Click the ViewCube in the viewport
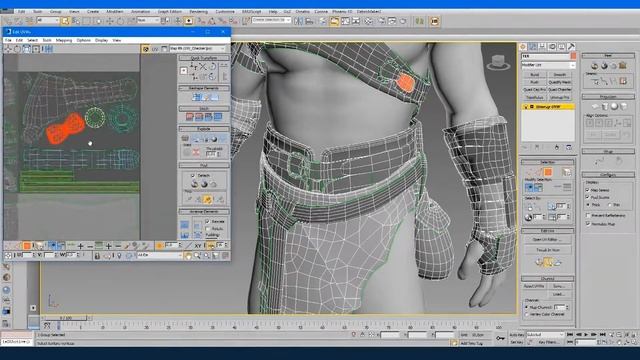 click(x=498, y=62)
